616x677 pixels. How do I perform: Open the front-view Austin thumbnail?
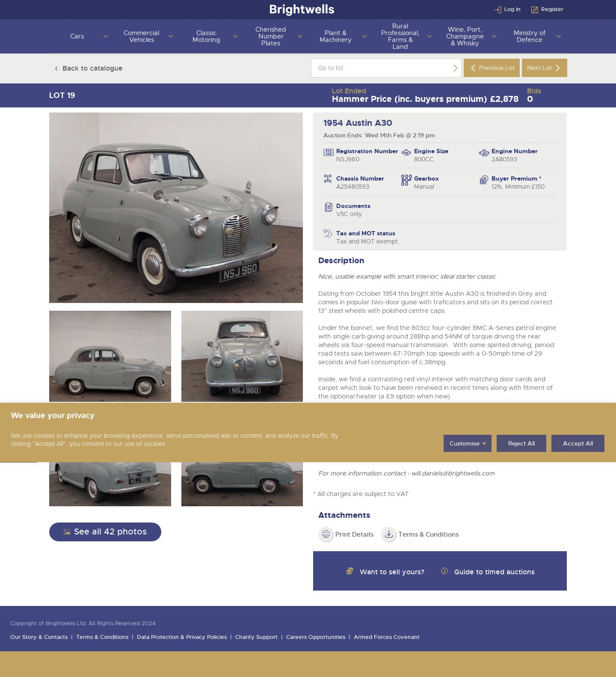(x=242, y=356)
